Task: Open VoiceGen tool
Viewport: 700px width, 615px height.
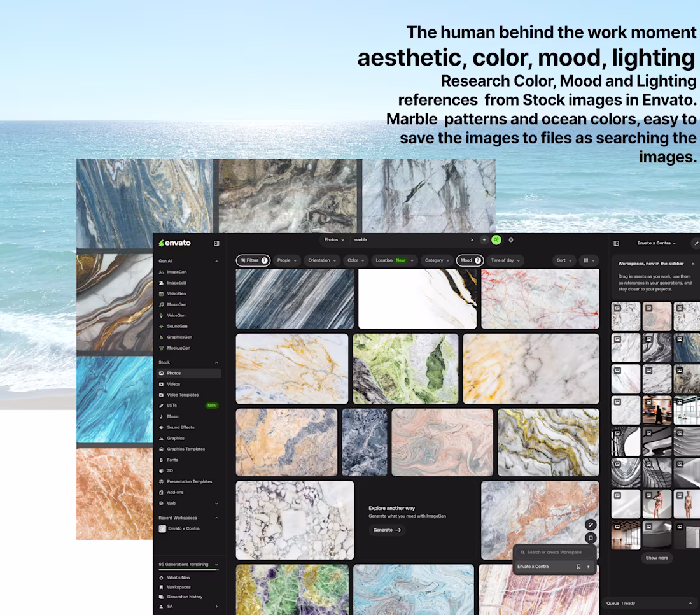Action: tap(176, 315)
